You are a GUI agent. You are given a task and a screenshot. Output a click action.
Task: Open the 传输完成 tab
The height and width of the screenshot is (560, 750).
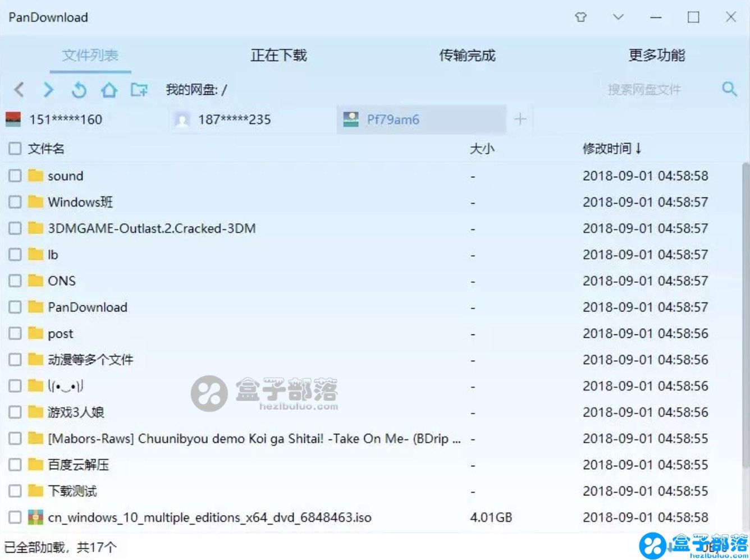467,55
